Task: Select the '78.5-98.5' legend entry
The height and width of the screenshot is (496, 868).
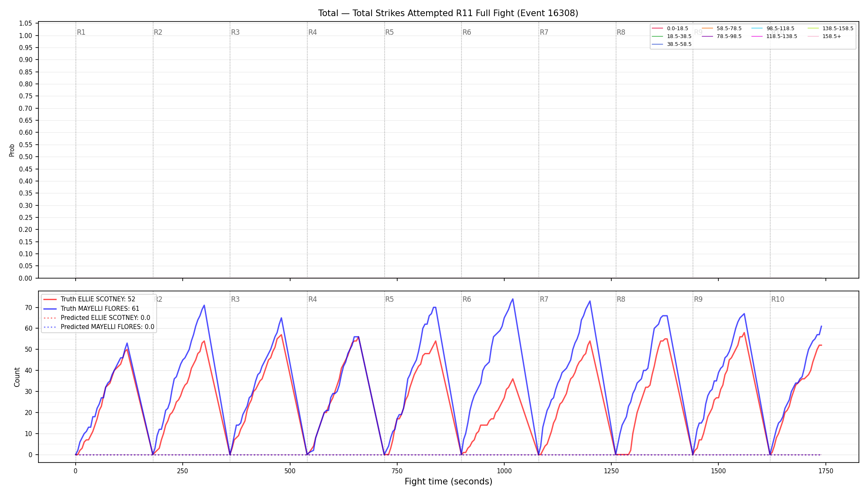Action: (729, 36)
